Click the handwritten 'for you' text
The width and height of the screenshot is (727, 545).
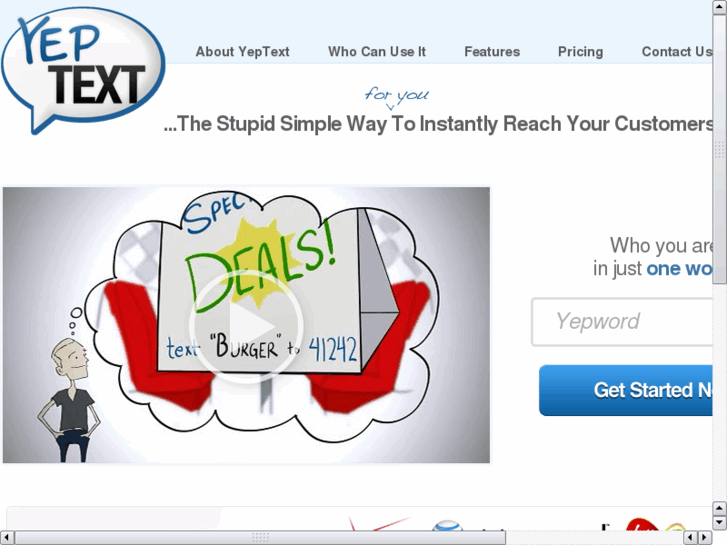coord(397,95)
